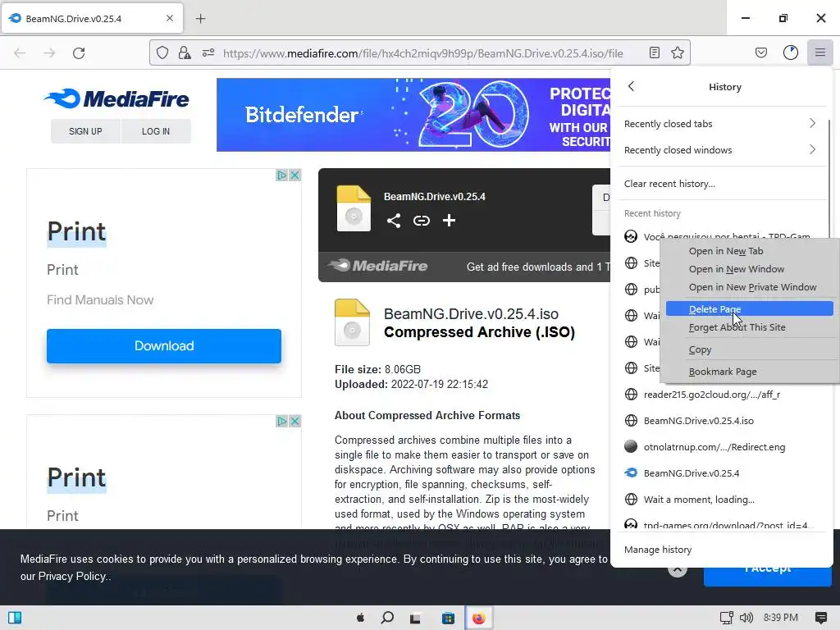Open history entry otnolatrnup.com Redirect.eng
The image size is (840, 630).
tap(720, 447)
